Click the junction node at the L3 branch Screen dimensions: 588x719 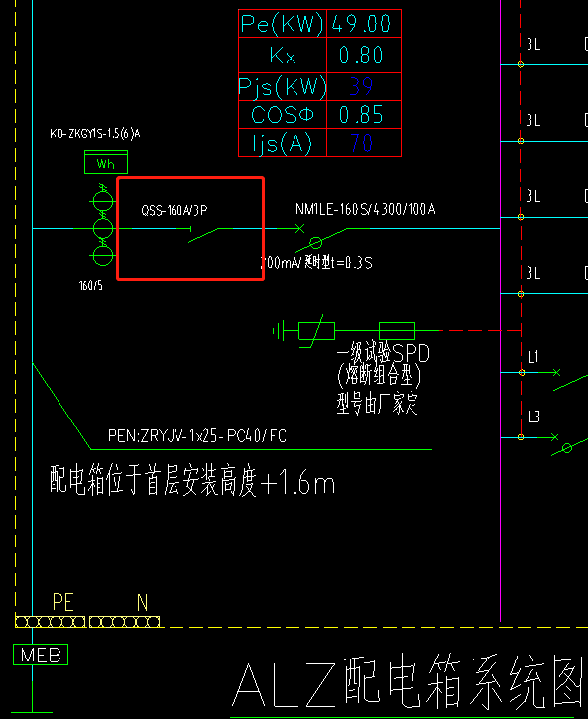521,437
